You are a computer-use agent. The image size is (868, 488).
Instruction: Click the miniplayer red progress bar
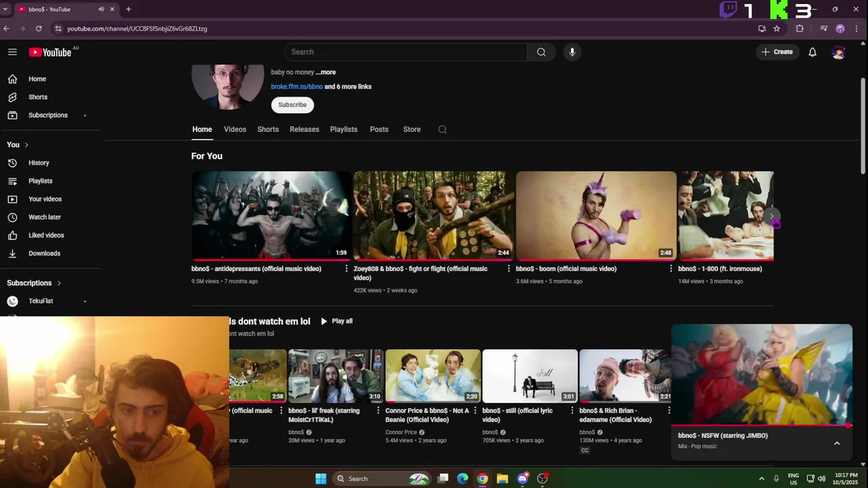pyautogui.click(x=762, y=426)
